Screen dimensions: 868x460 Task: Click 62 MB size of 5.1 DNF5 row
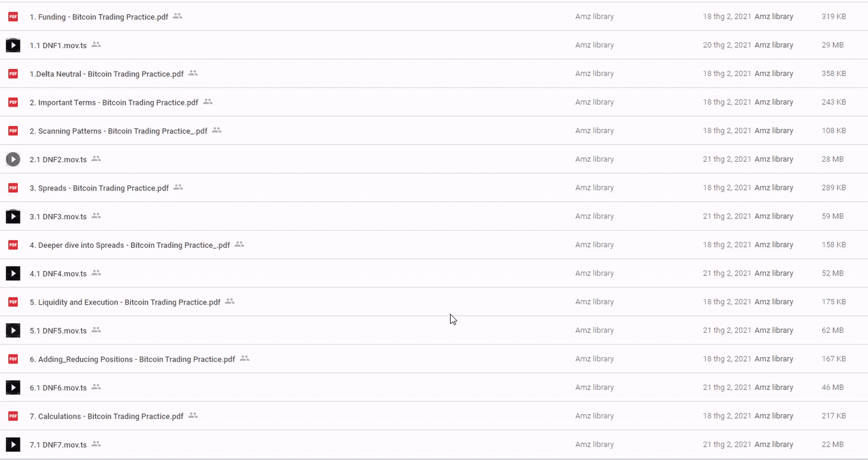832,330
